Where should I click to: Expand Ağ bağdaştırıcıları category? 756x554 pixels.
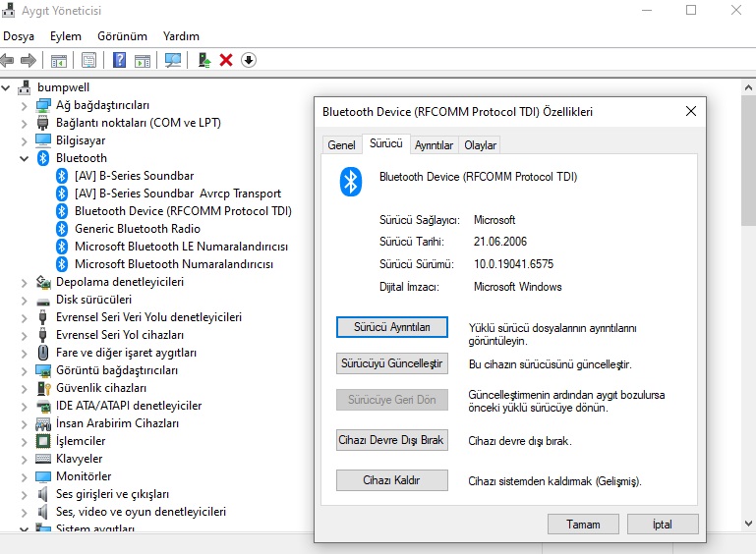click(x=25, y=105)
